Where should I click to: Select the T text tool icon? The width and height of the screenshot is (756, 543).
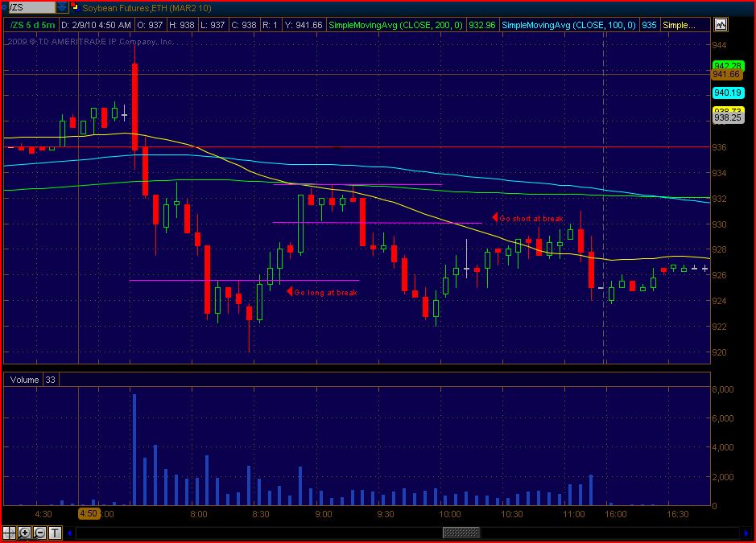point(55,533)
